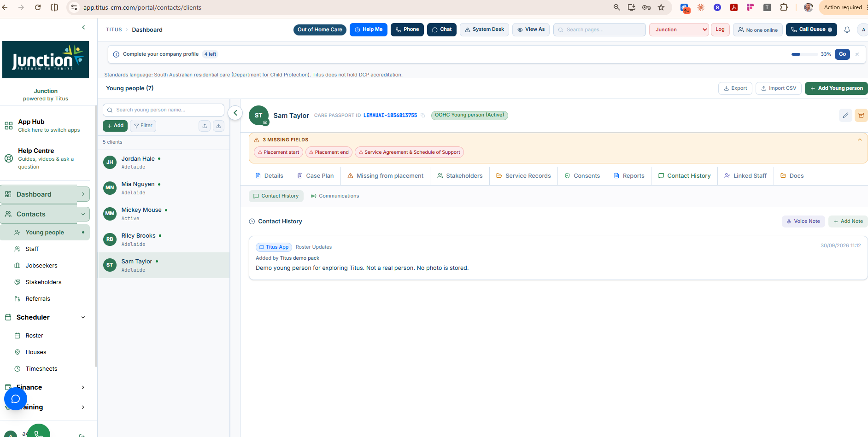Viewport: 868px width, 437px height.
Task: Click the pencil edit icon for Sam Taylor
Action: pyautogui.click(x=845, y=115)
